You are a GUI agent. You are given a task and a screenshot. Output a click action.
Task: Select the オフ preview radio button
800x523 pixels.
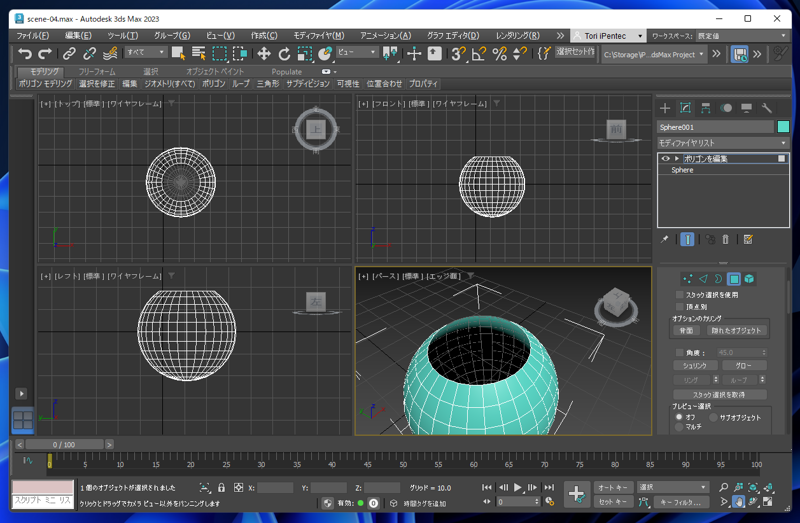679,417
